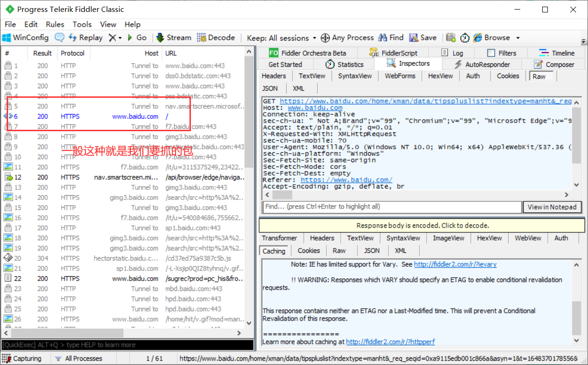Click the QuickExec command box
588x365 pixels.
[x=127, y=345]
